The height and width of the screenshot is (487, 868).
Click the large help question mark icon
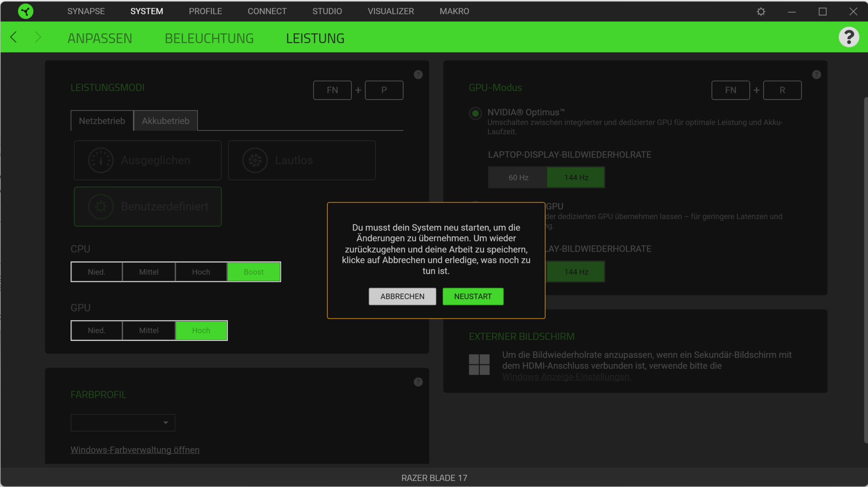tap(849, 37)
